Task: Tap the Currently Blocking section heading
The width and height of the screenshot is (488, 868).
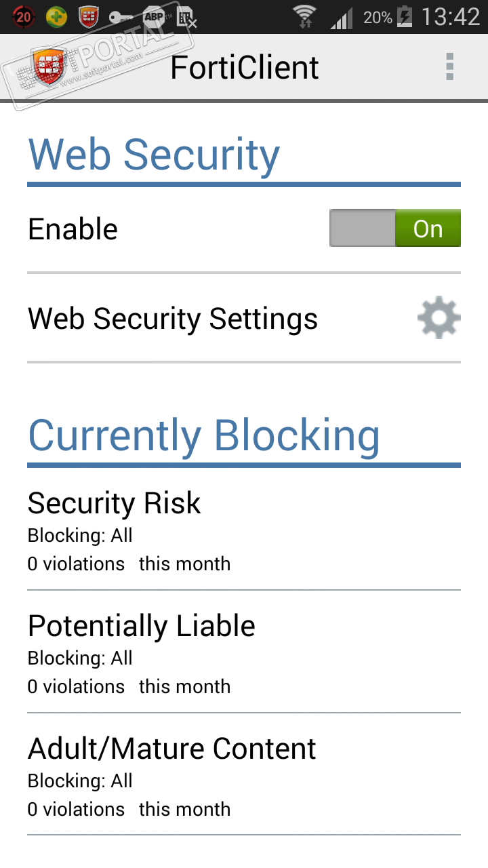Action: (x=203, y=435)
